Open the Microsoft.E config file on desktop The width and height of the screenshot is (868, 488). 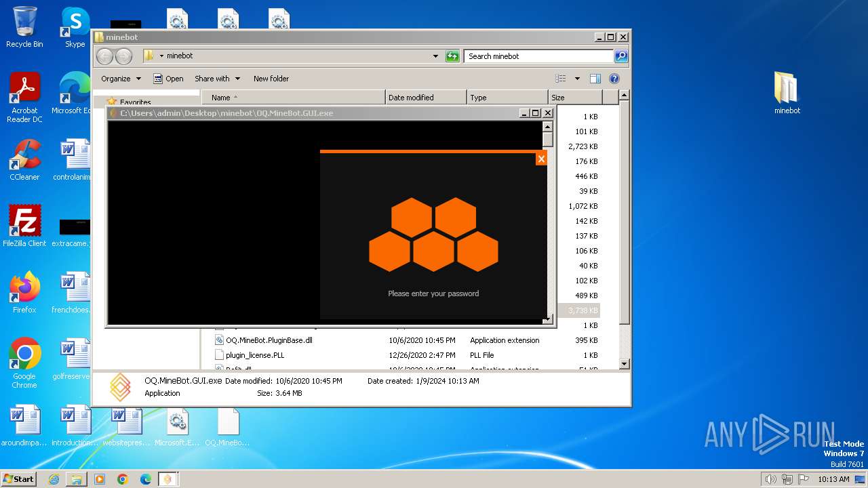tap(177, 426)
